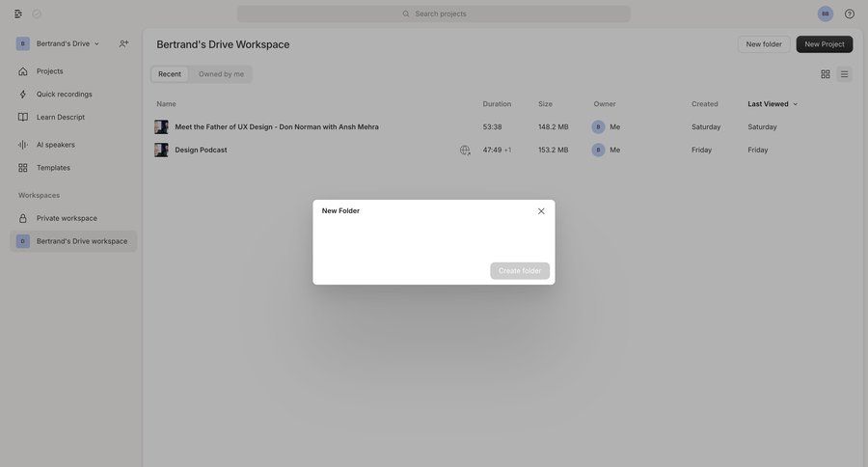The width and height of the screenshot is (868, 467).
Task: Click the 153.2 MB size value
Action: click(x=553, y=151)
